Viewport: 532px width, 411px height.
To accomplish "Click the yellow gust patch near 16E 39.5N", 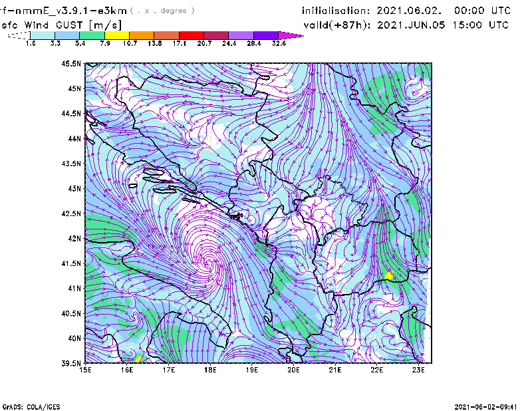I will 138,359.
